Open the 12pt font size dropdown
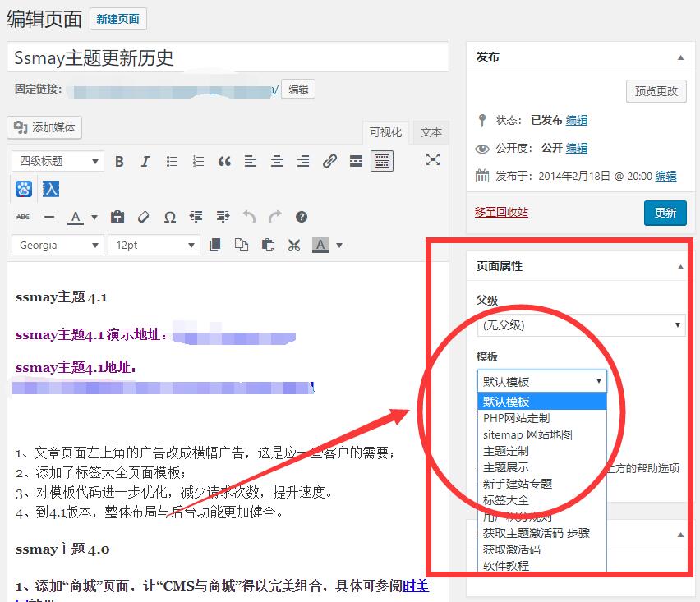The height and width of the screenshot is (602, 700). click(x=154, y=245)
